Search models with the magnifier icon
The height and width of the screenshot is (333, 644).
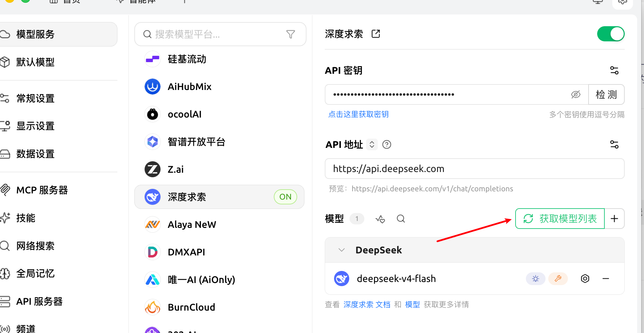[401, 219]
